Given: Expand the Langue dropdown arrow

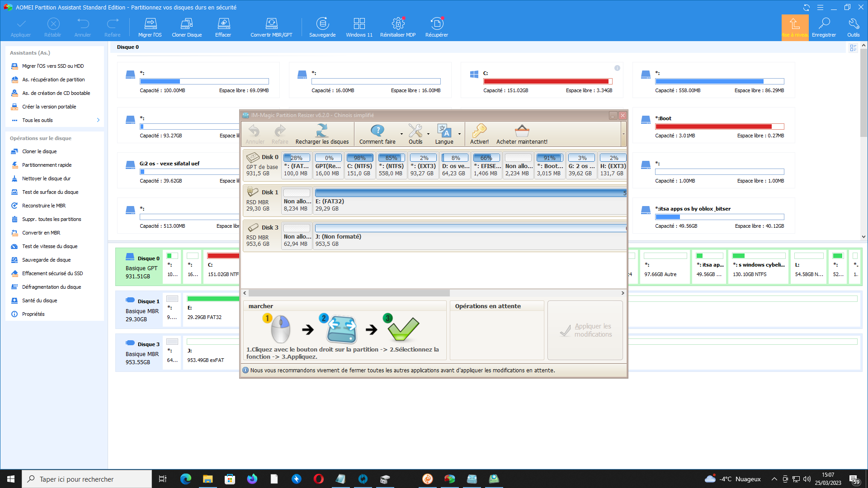Looking at the screenshot, I should 459,134.
